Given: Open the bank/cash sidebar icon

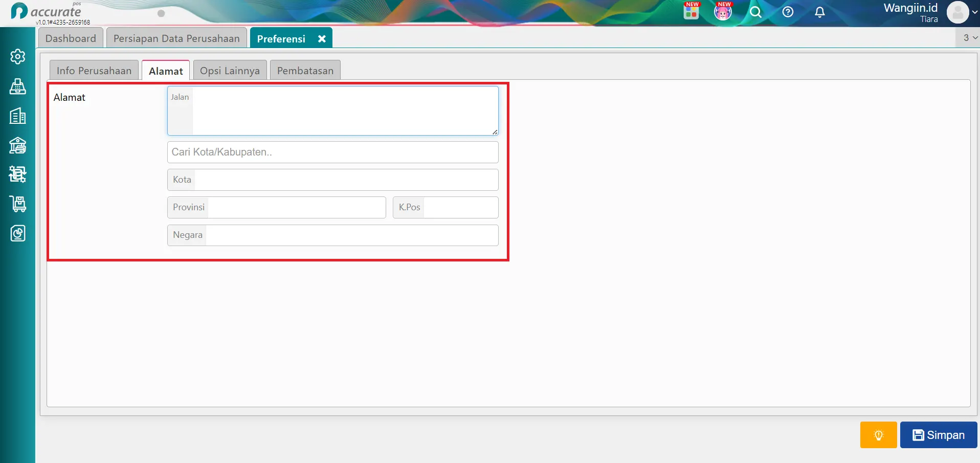Looking at the screenshot, I should click(x=18, y=145).
